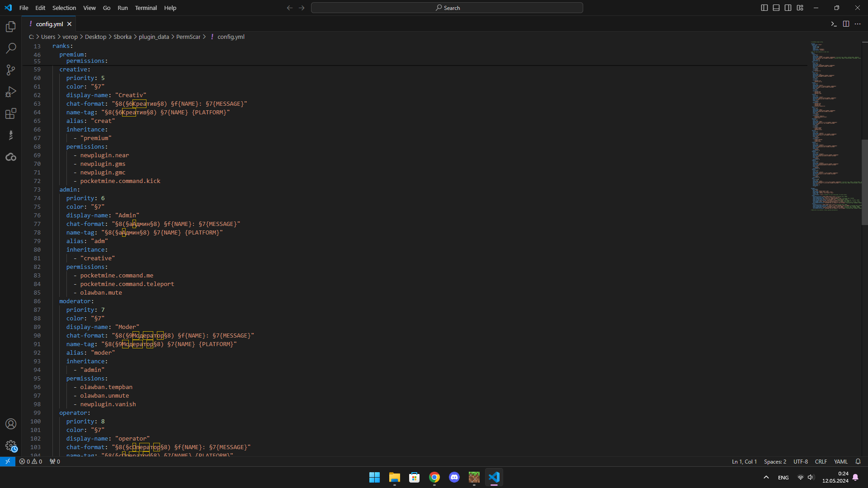Open the Source Control view
Image resolution: width=868 pixels, height=488 pixels.
point(11,70)
